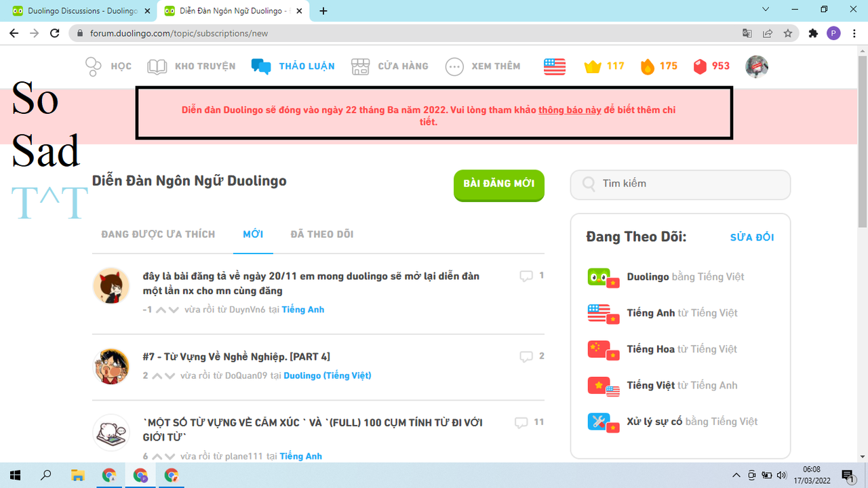Click the search magnifier icon in Tìm kiếm
The height and width of the screenshot is (488, 868).
[x=589, y=184]
